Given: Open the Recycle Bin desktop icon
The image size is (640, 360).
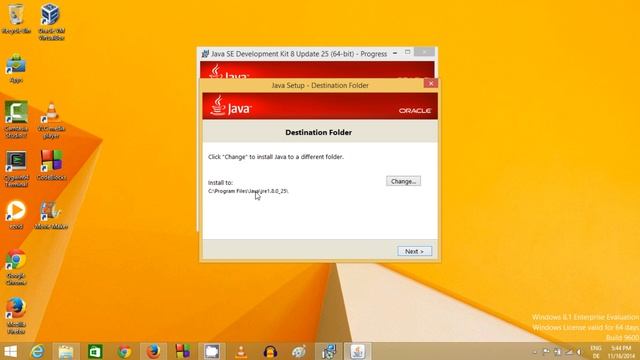Looking at the screenshot, I should coord(16,19).
